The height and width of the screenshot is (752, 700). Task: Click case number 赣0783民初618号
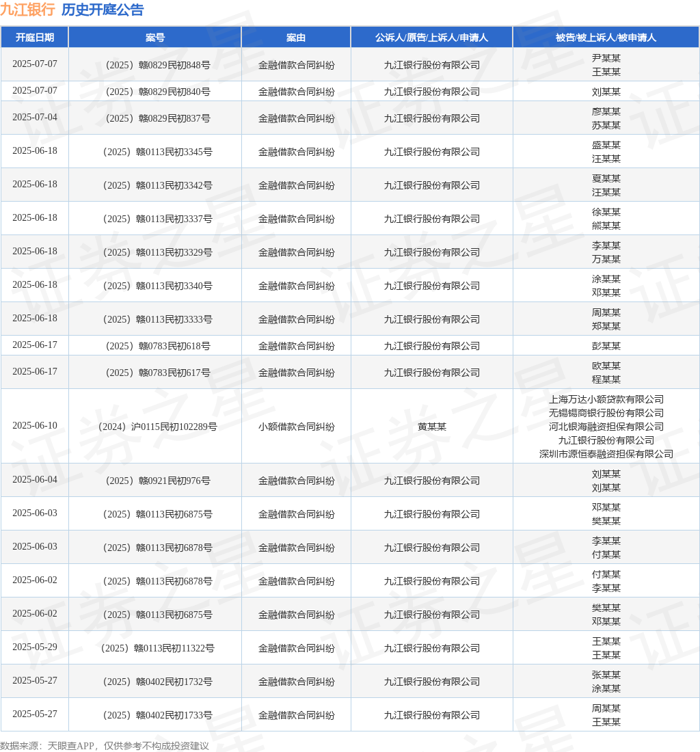point(157,347)
